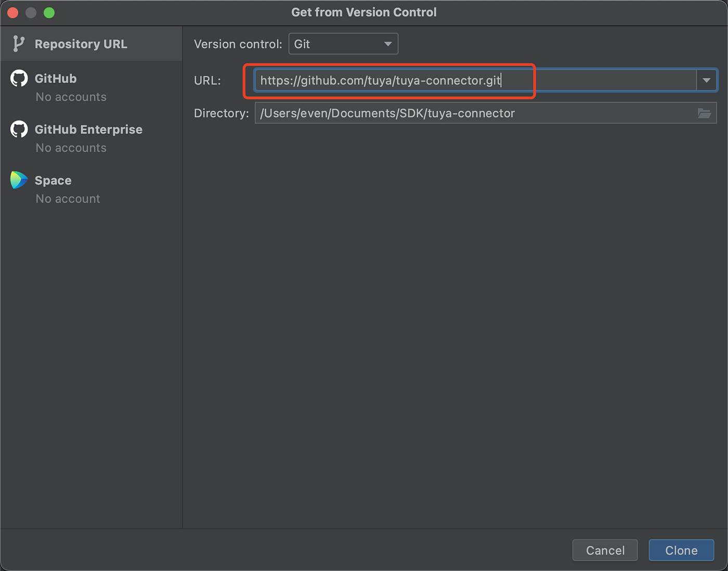Click the close window button
The height and width of the screenshot is (571, 728).
point(12,12)
